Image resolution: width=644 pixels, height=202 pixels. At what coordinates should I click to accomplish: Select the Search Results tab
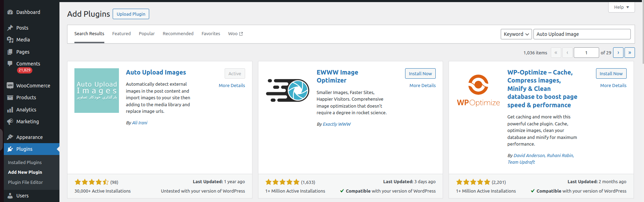coord(89,34)
